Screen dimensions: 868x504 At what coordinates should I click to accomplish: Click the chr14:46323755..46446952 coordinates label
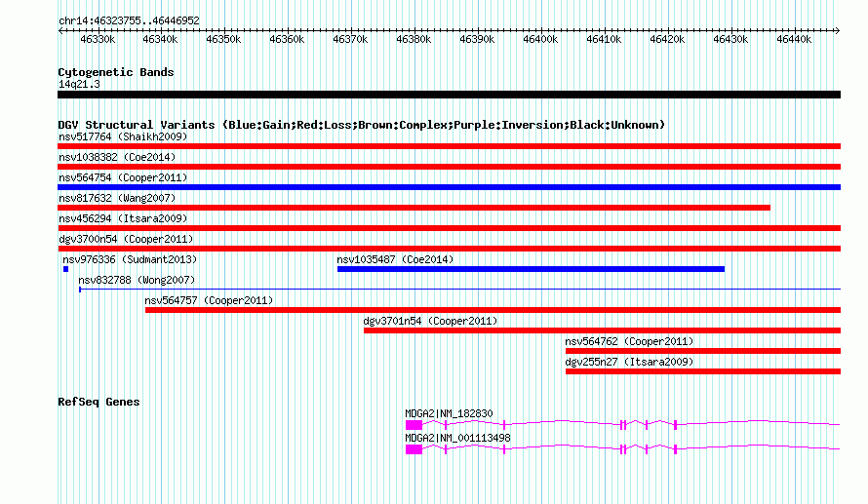click(129, 20)
